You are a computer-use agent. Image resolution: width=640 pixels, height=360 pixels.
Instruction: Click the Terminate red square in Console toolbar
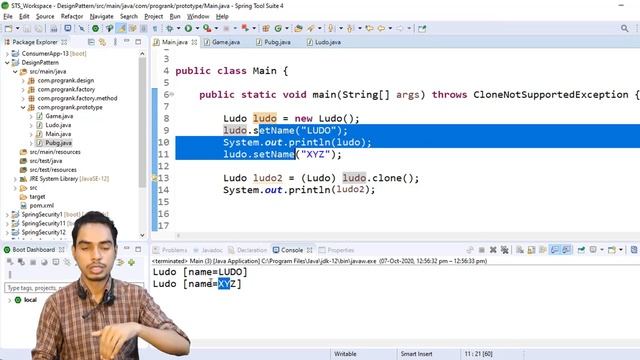pos(482,250)
